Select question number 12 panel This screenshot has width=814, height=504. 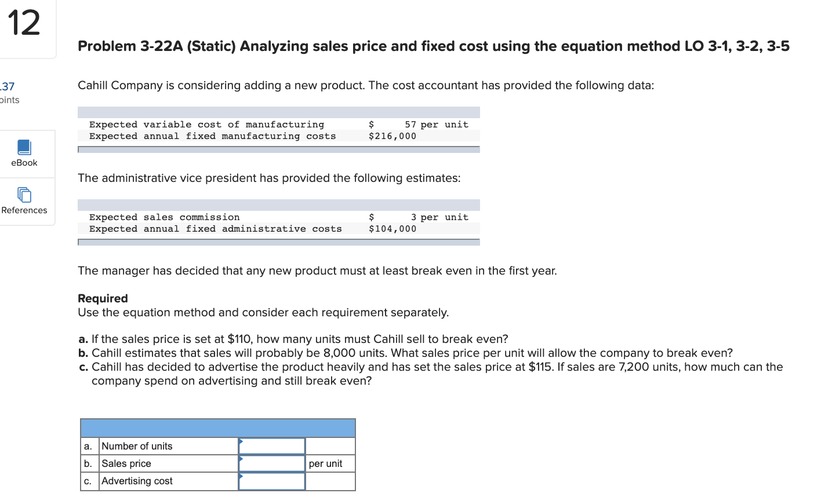(26, 24)
